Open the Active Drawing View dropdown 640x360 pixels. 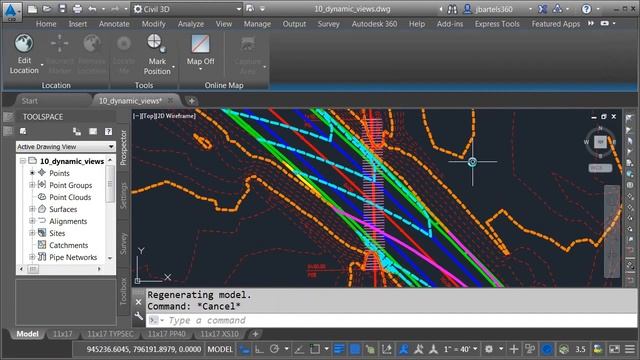click(x=66, y=147)
